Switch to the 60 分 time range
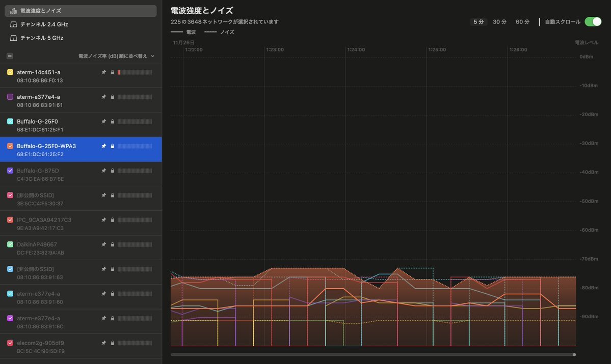 522,22
